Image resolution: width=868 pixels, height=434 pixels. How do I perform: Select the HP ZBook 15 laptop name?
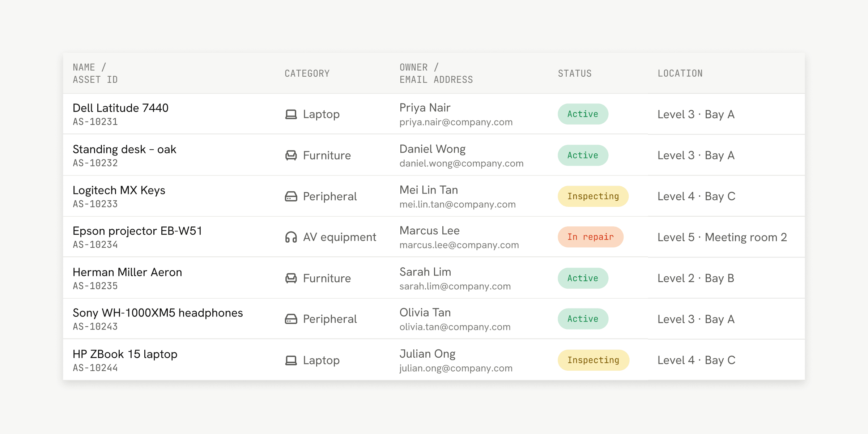point(125,354)
